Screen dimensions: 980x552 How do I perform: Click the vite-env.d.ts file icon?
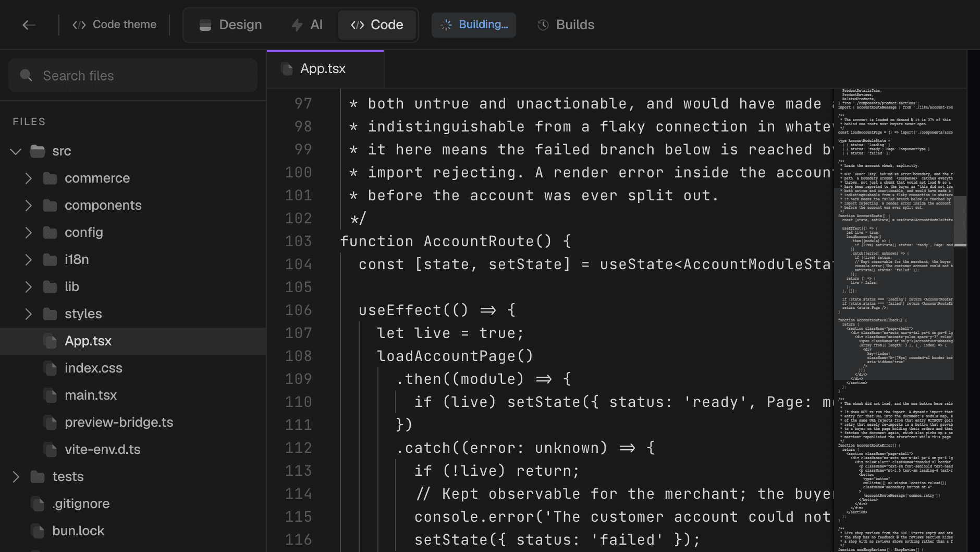pyautogui.click(x=51, y=450)
